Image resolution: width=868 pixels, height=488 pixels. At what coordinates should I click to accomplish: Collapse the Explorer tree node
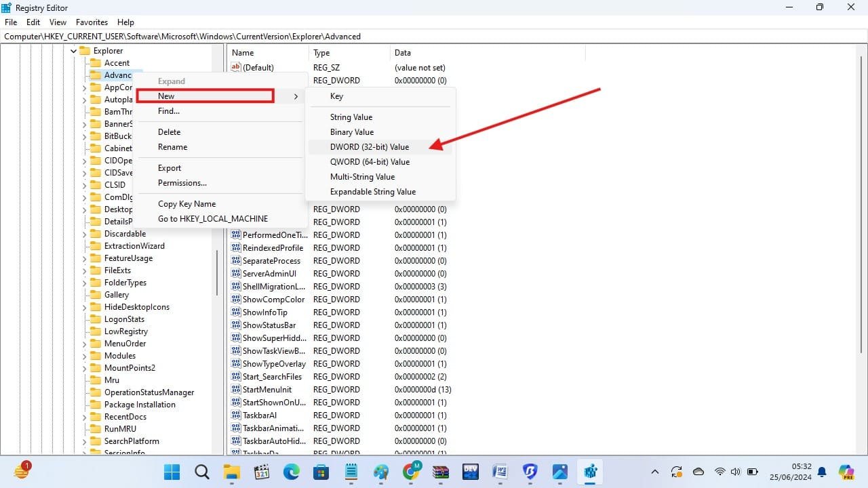73,51
